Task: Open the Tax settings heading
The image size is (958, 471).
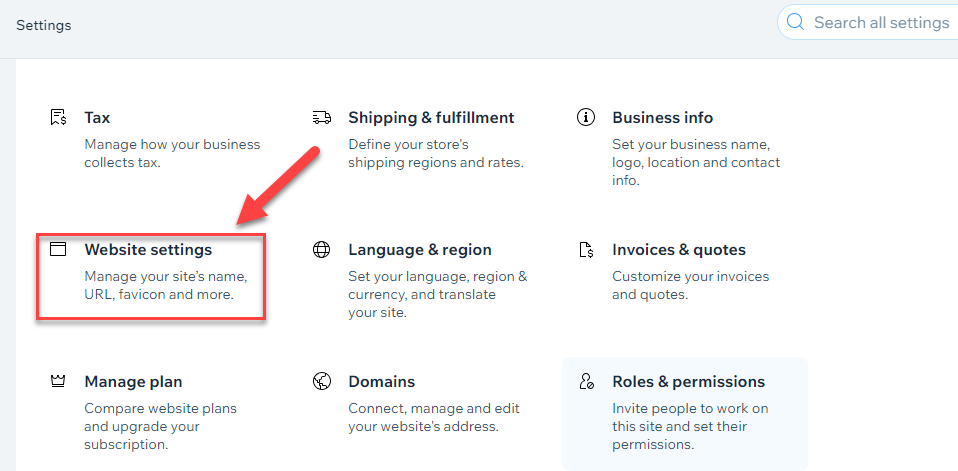Action: tap(97, 117)
